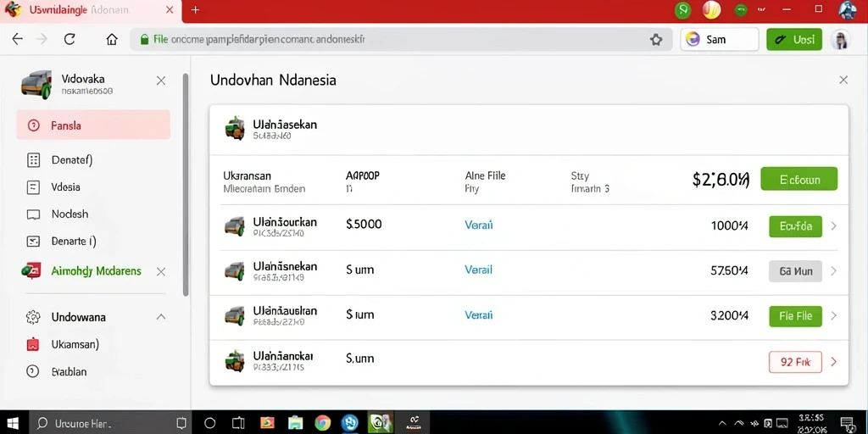Click the vehicle thumbnail in the $5000 row
868x434 pixels.
pyautogui.click(x=234, y=227)
